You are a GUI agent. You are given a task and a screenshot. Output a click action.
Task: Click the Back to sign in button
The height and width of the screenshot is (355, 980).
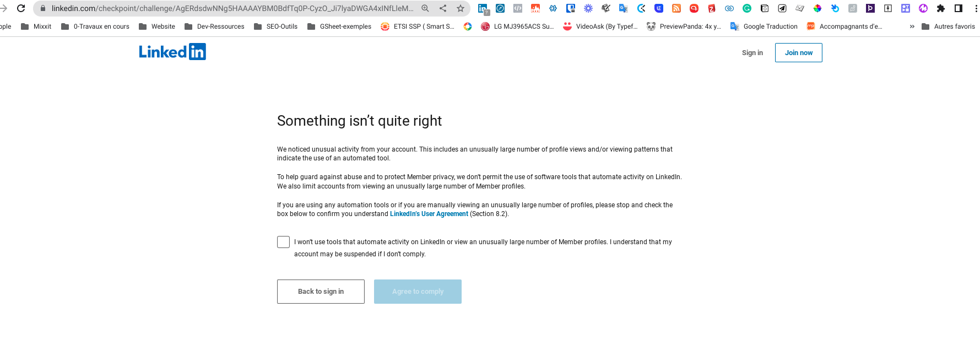(321, 292)
